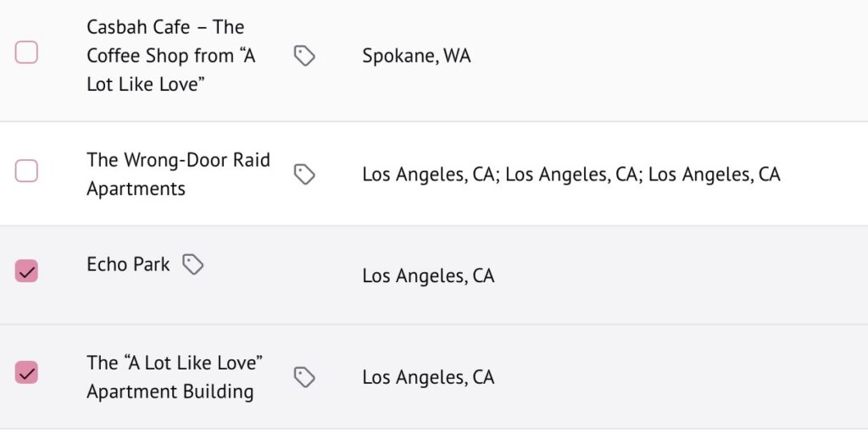Check the Casbah Cafe row checkbox

pyautogui.click(x=27, y=53)
